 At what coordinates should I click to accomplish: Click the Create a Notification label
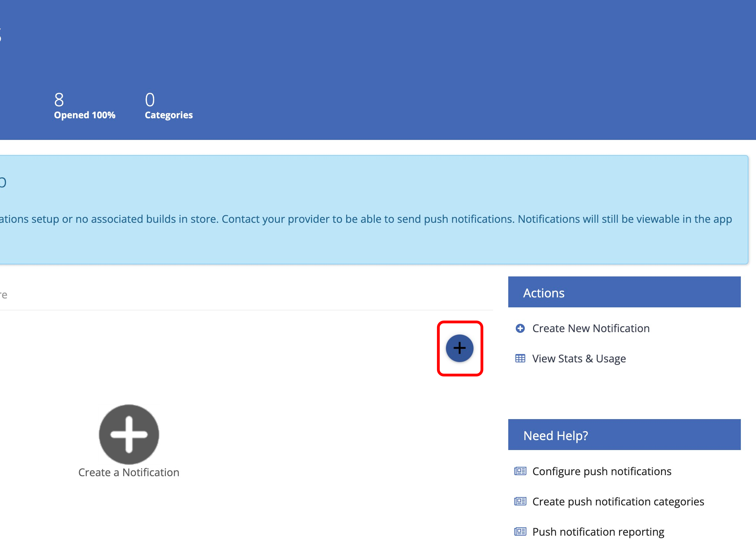point(129,472)
